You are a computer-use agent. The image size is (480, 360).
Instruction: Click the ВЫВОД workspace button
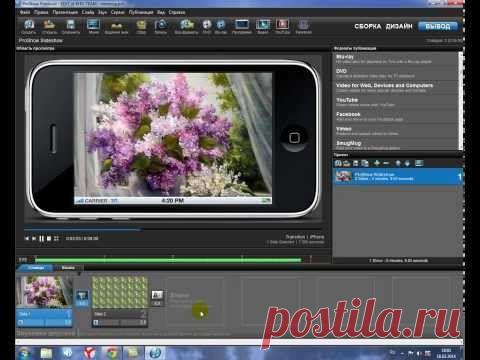438,26
